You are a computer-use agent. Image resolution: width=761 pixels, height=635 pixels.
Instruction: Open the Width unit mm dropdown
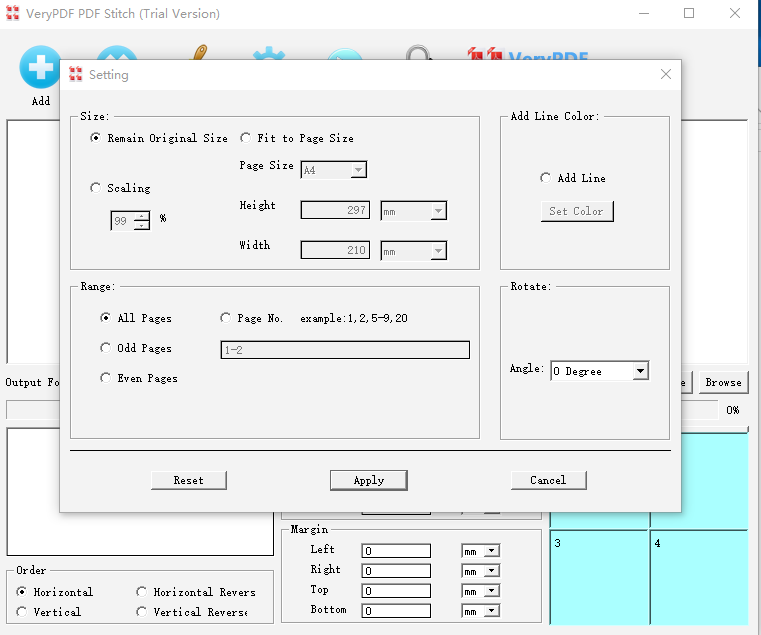pos(438,251)
